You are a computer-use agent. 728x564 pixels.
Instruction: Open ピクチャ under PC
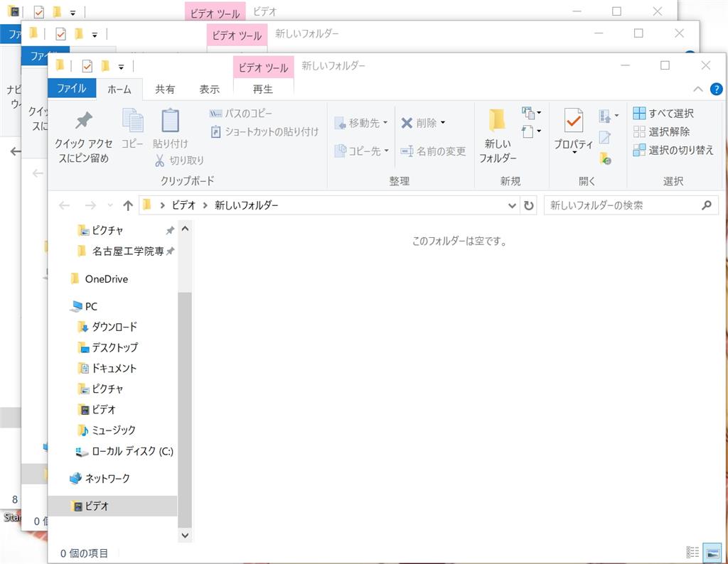[101, 389]
